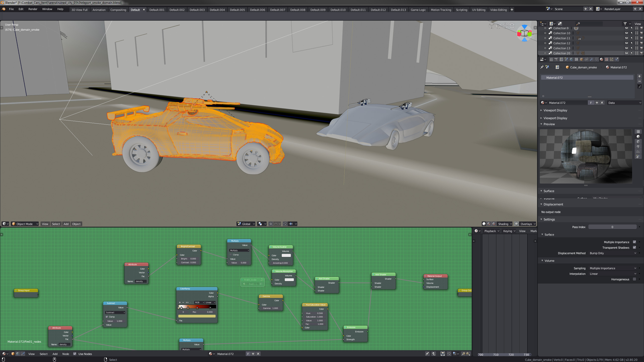Add a new material slot with plus button
Image resolution: width=644 pixels, height=362 pixels.
[x=639, y=76]
